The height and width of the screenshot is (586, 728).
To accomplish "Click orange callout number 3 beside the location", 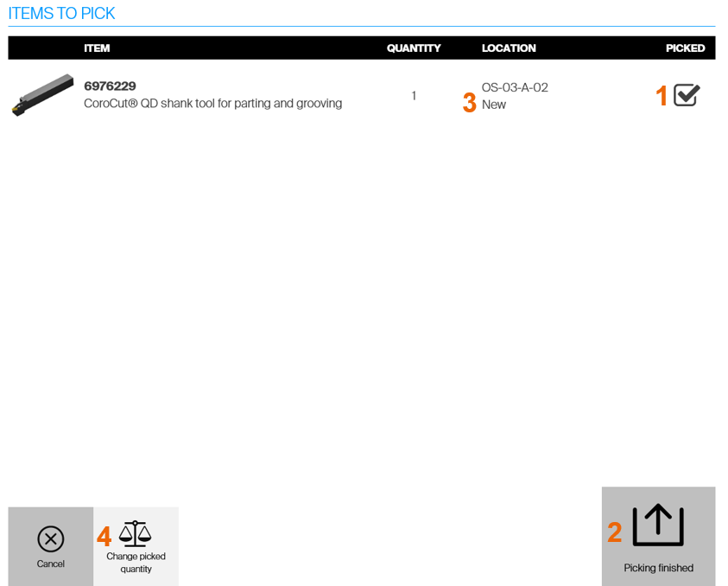I will tap(469, 103).
